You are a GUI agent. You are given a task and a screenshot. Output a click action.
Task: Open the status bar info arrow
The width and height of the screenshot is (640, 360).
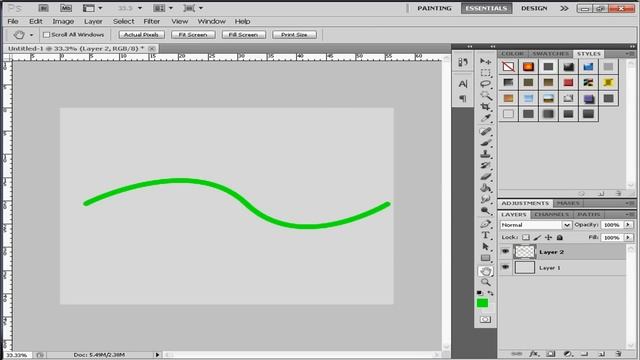pos(157,355)
